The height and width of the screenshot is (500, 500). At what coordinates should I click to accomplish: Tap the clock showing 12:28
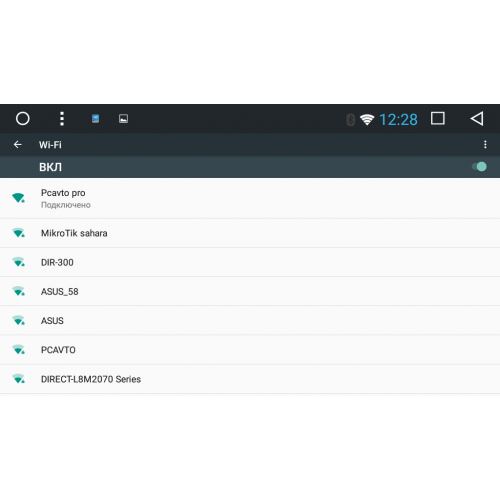coord(398,120)
